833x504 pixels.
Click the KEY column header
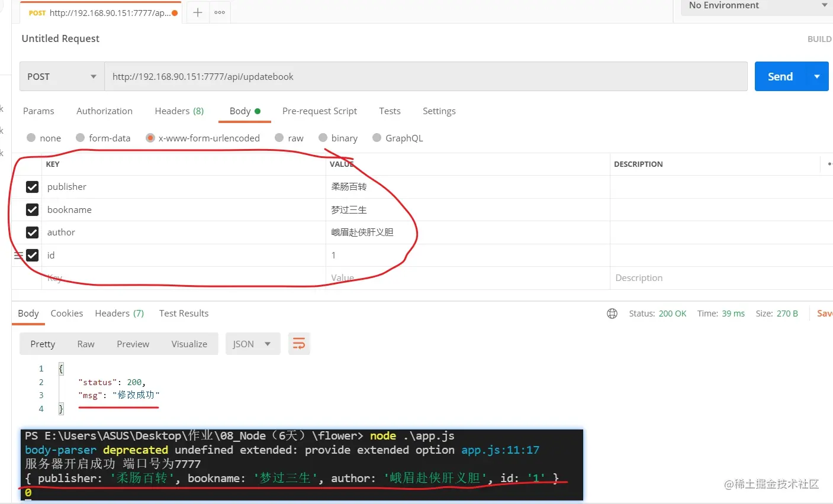tap(53, 164)
